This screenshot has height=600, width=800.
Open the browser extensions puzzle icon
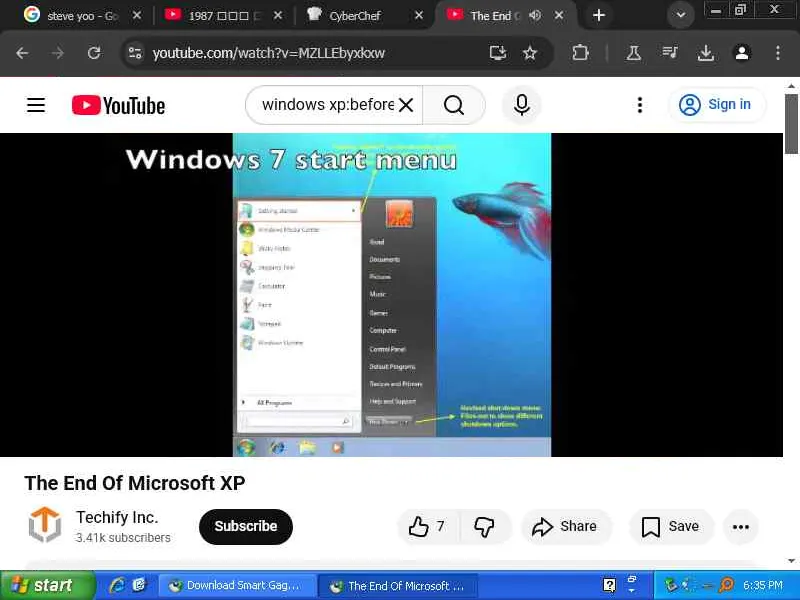581,53
